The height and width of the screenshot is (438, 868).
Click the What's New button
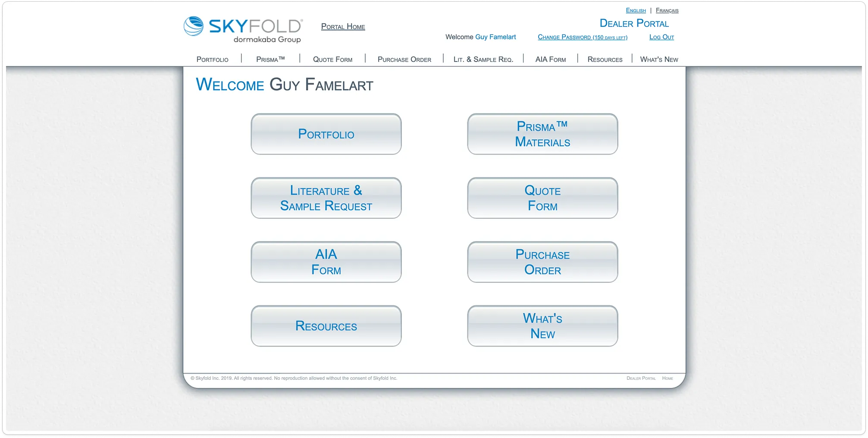[542, 326]
